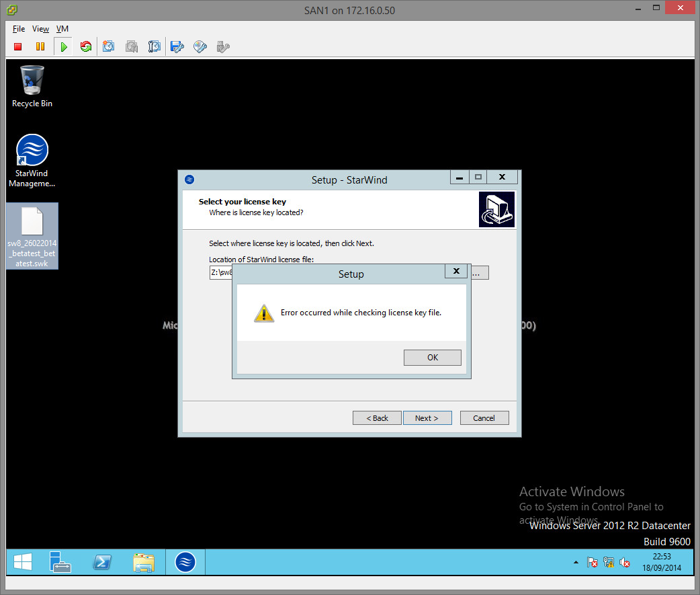Reset the virtual machine using the restart icon

pos(86,46)
